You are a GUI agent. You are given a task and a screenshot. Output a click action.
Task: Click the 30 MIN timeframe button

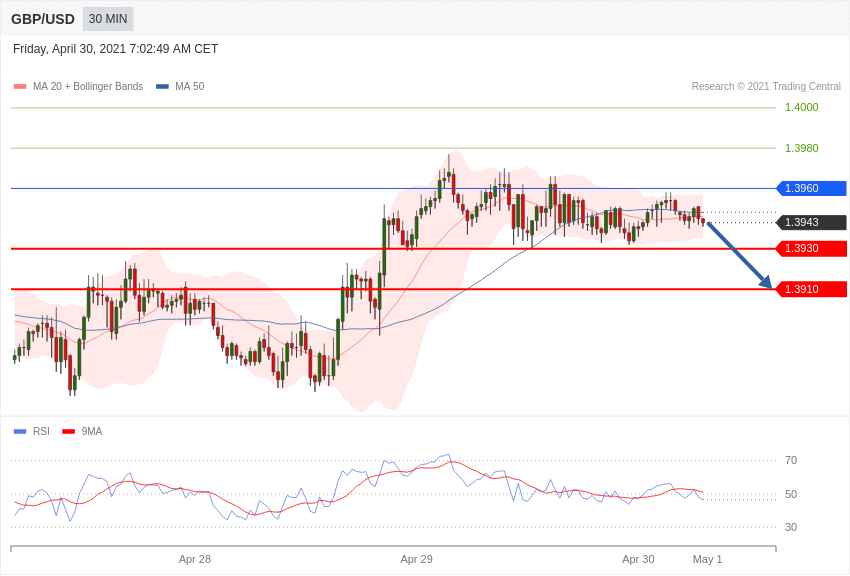[x=108, y=19]
